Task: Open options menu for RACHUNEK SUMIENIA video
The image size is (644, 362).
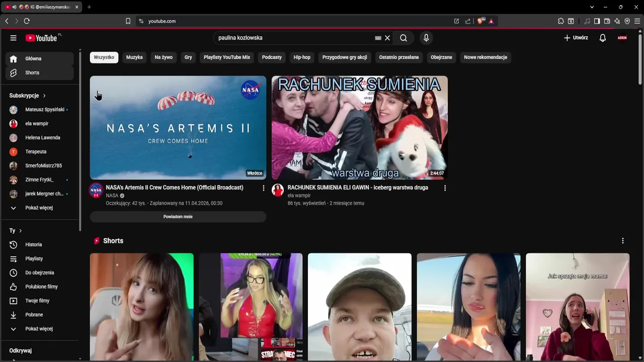Action: click(x=445, y=188)
